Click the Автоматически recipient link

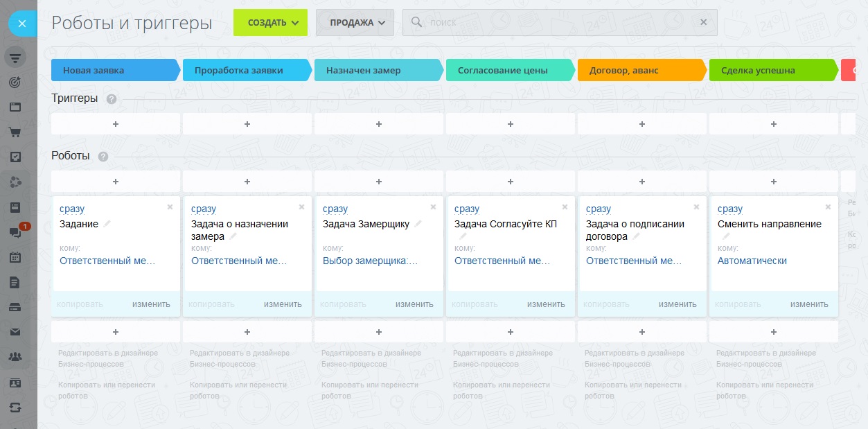[752, 261]
